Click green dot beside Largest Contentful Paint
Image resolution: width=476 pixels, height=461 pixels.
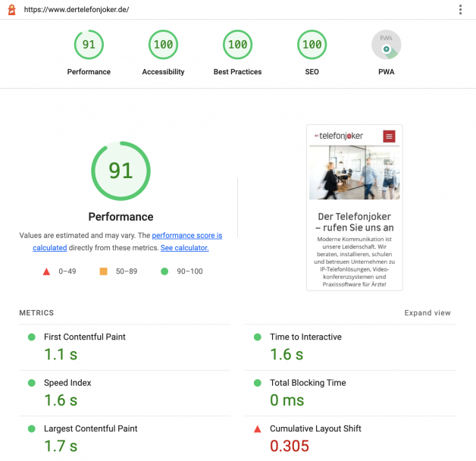(32, 429)
